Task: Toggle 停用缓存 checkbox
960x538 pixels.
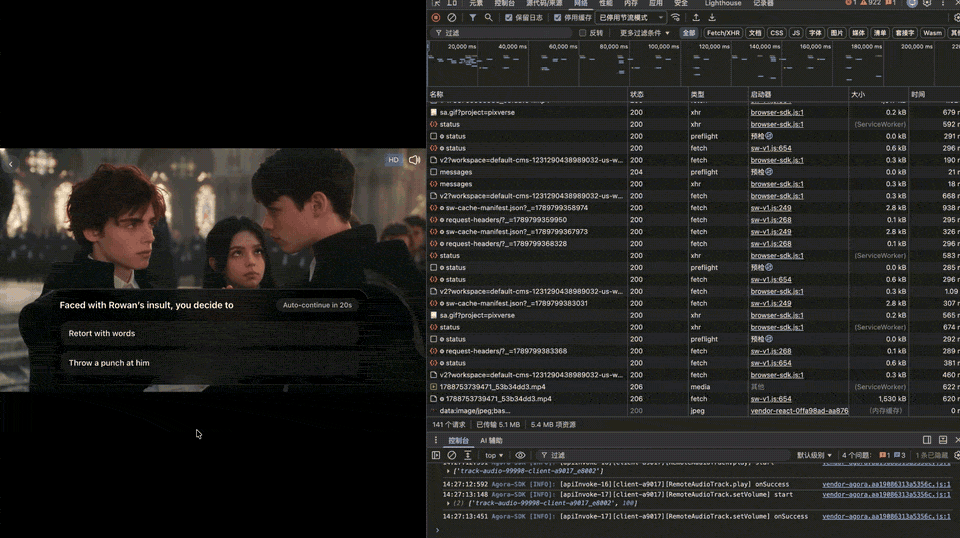Action: tap(558, 18)
